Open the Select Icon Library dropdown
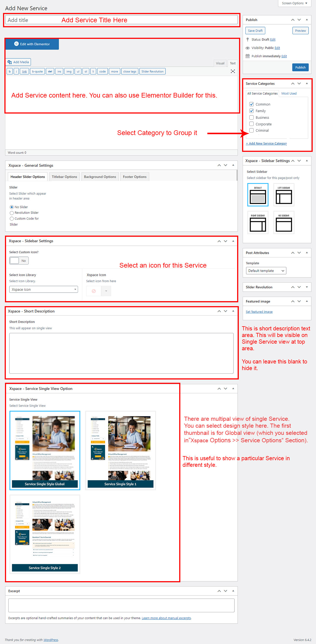Viewport: 316px width, 644px height. tap(44, 289)
